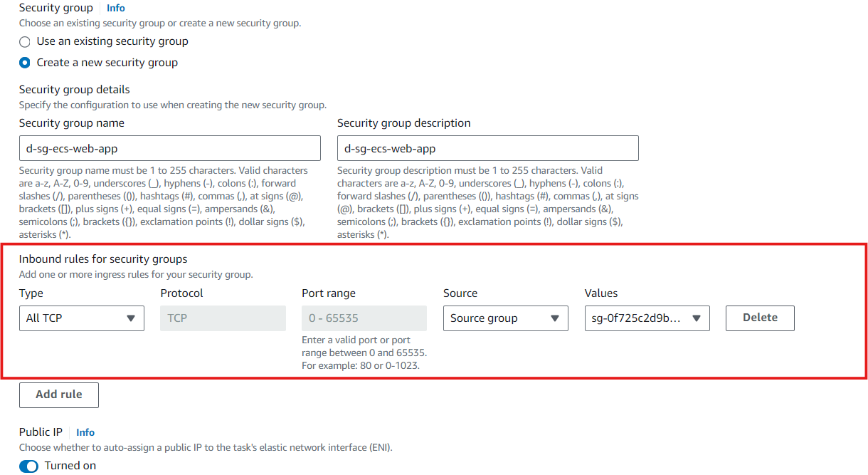The image size is (868, 475).
Task: Click the Source group selector arrow
Action: [x=556, y=318]
